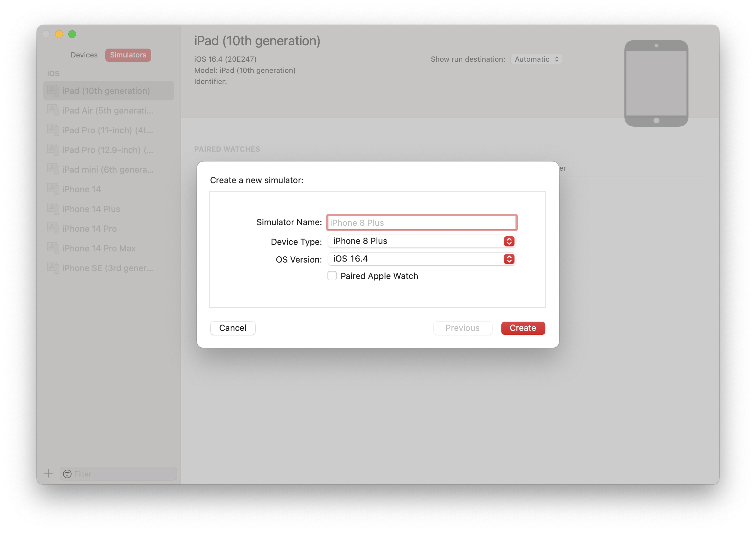Cancel the new simulator dialog

coord(232,328)
